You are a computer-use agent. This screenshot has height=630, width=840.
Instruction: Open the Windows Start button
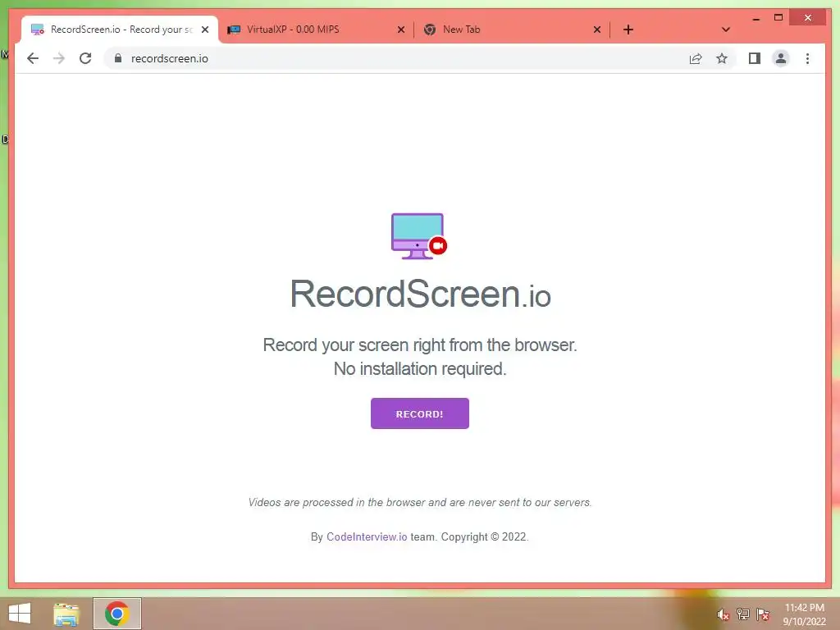20,614
